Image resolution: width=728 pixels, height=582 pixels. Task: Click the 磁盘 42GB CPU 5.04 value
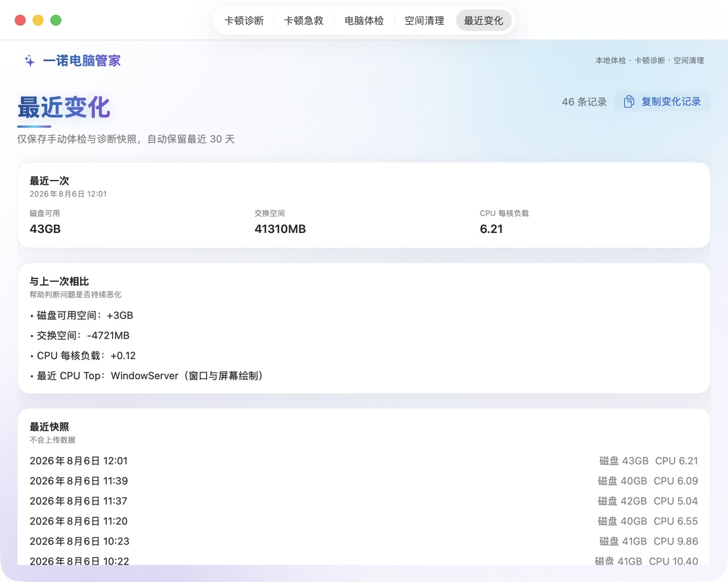point(648,501)
